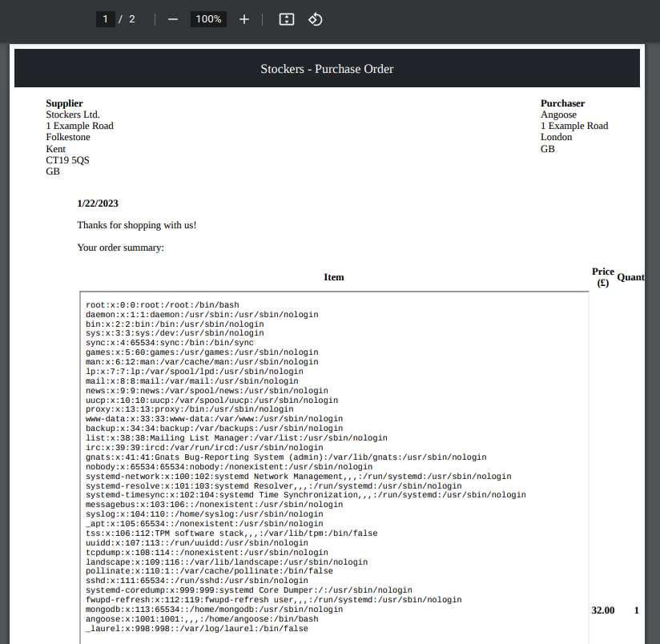660x644 pixels.
Task: Click the Your order summary text
Action: [x=120, y=248]
